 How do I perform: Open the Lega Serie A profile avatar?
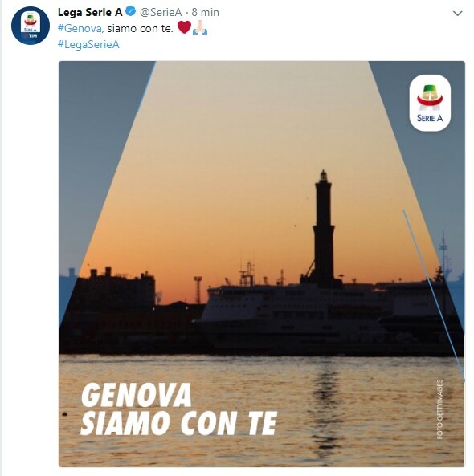point(31,26)
